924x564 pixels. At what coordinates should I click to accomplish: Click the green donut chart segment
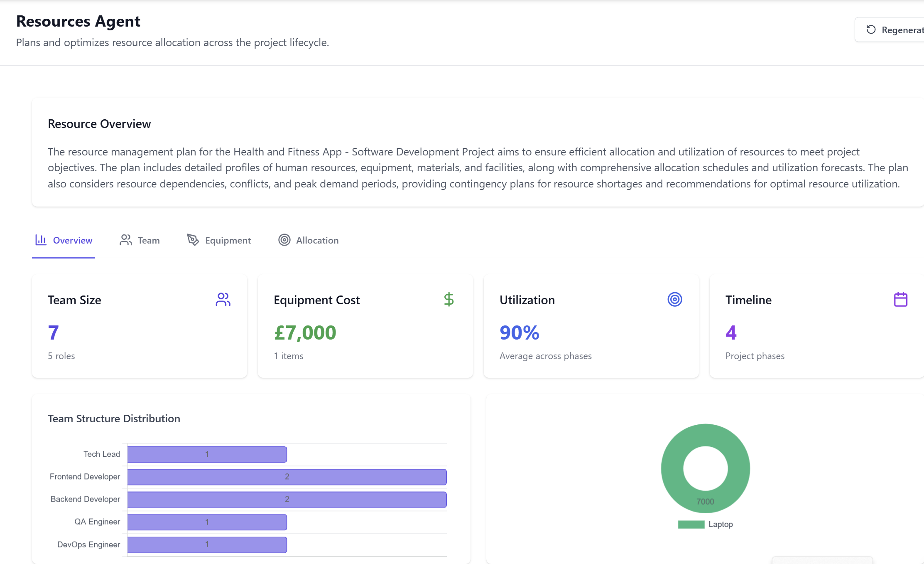coord(673,468)
